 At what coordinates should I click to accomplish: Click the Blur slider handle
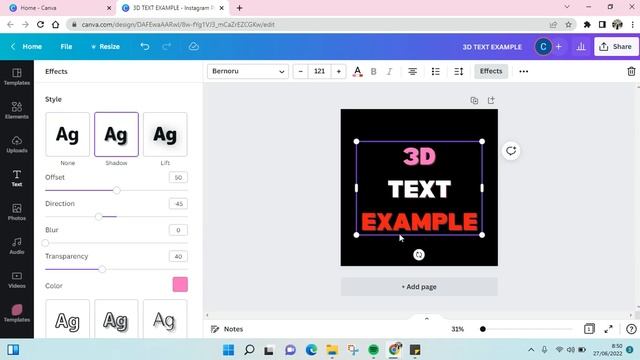(x=45, y=243)
